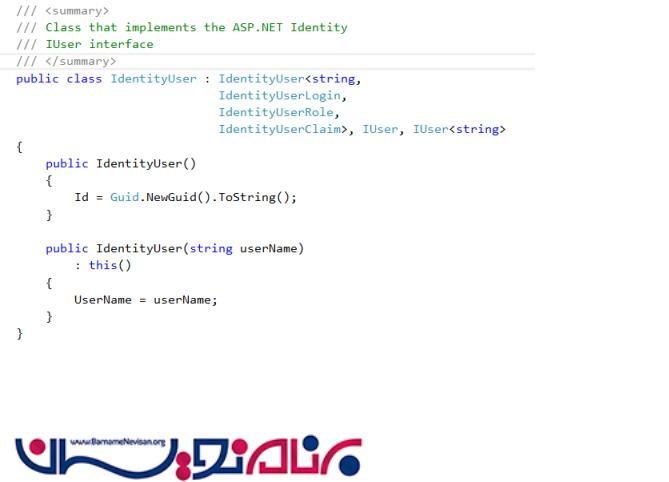Image resolution: width=669 pixels, height=482 pixels.
Task: Click the ': this()' constructor chaining call
Action: tap(103, 265)
